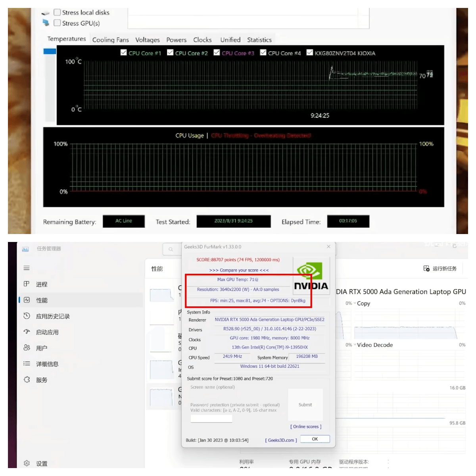This screenshot has height=476, width=476.
Task: Open the Voltages tab
Action: pos(148,40)
